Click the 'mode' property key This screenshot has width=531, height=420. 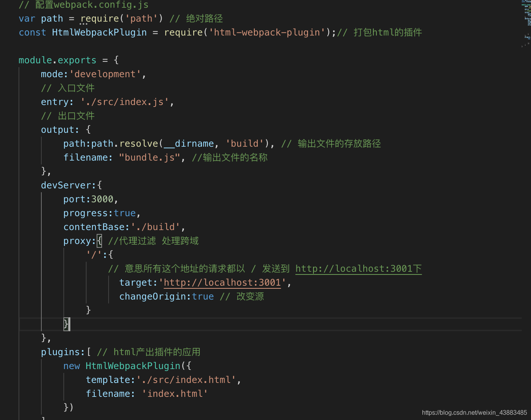[52, 74]
